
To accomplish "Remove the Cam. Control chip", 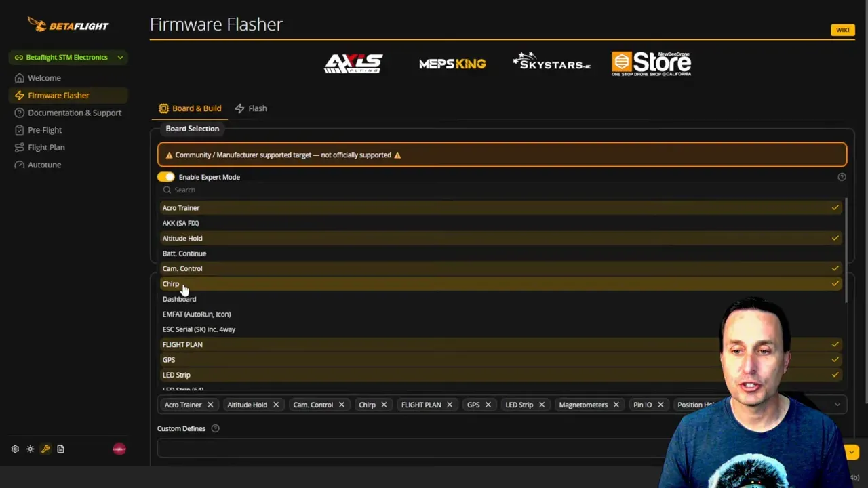I will [341, 405].
